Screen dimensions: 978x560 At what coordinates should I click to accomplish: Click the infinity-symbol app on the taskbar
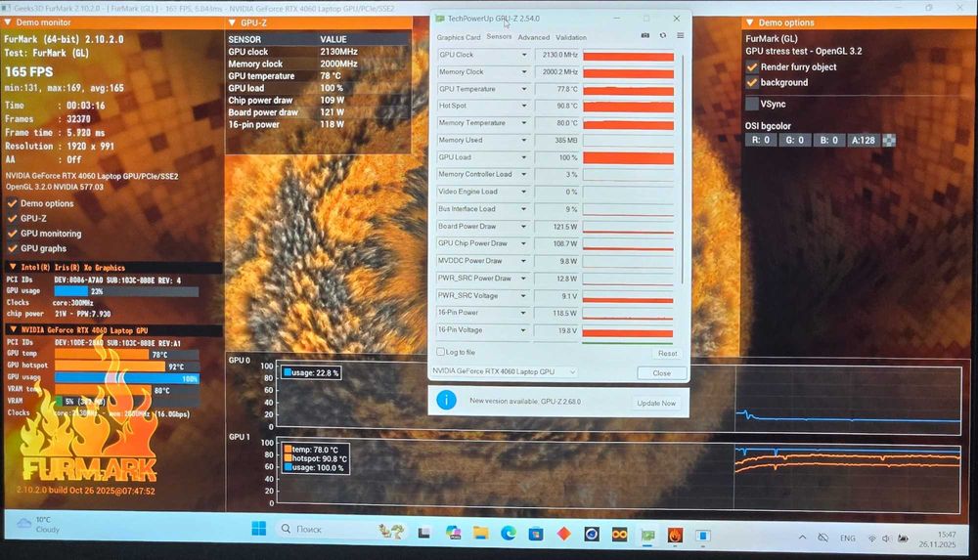[619, 535]
